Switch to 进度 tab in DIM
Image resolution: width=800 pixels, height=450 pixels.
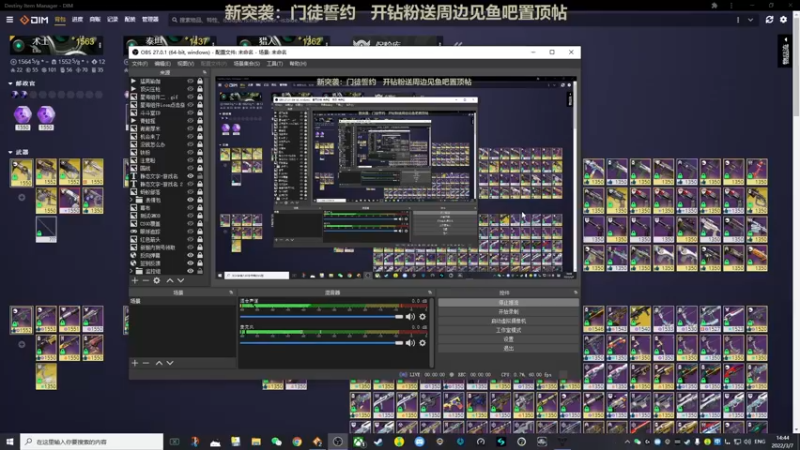point(78,20)
